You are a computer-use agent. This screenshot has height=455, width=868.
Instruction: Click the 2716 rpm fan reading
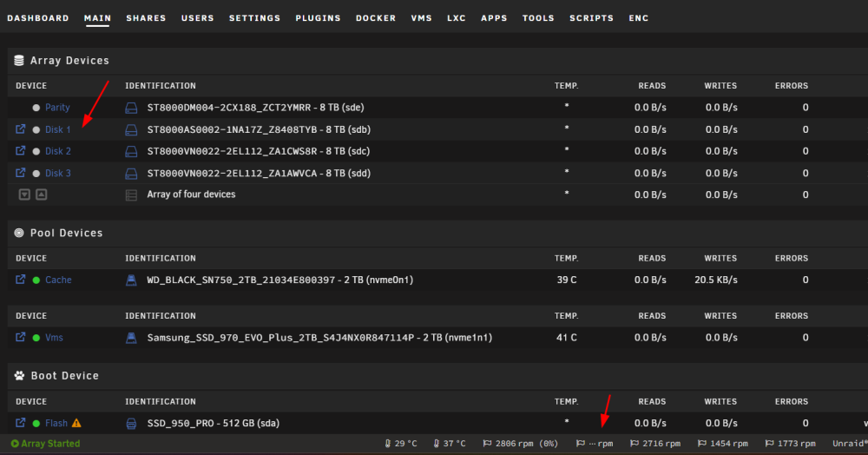655,444
